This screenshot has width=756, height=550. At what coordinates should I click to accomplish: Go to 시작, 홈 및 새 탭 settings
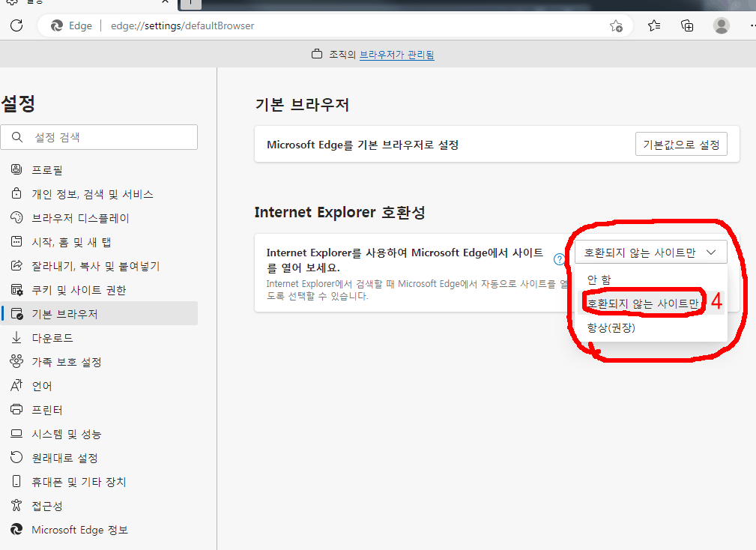click(99, 242)
